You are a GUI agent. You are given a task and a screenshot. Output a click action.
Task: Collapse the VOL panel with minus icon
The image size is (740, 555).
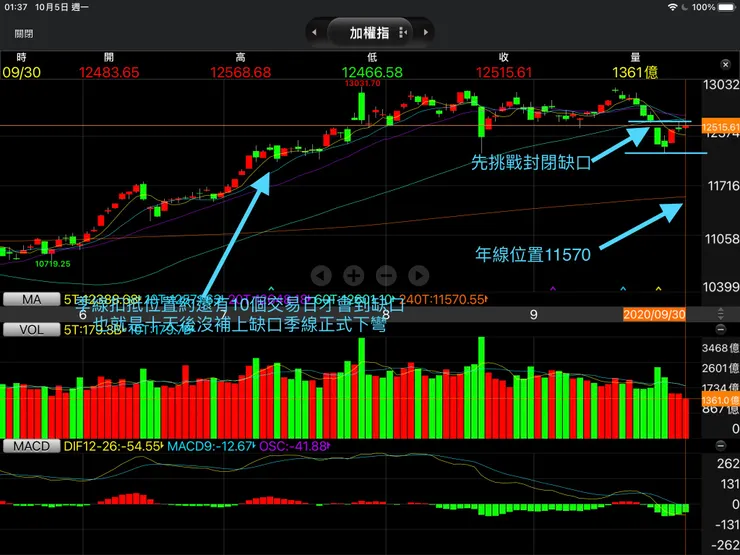click(721, 329)
